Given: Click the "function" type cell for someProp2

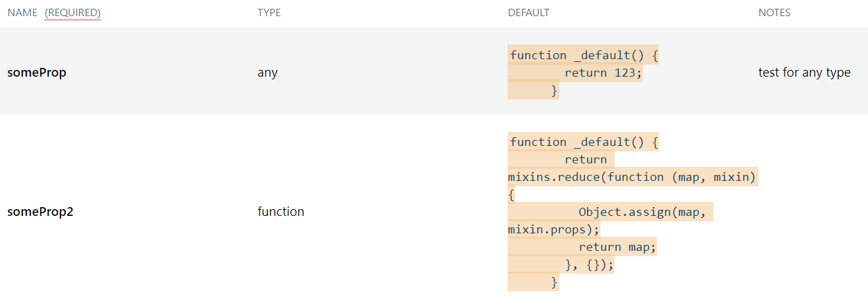Looking at the screenshot, I should (x=280, y=212).
